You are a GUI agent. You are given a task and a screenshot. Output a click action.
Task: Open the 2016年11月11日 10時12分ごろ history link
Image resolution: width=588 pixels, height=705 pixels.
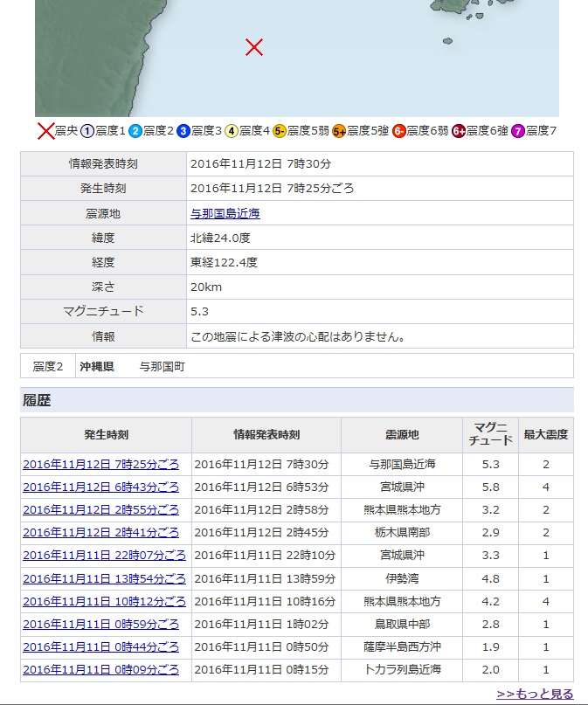click(x=104, y=601)
